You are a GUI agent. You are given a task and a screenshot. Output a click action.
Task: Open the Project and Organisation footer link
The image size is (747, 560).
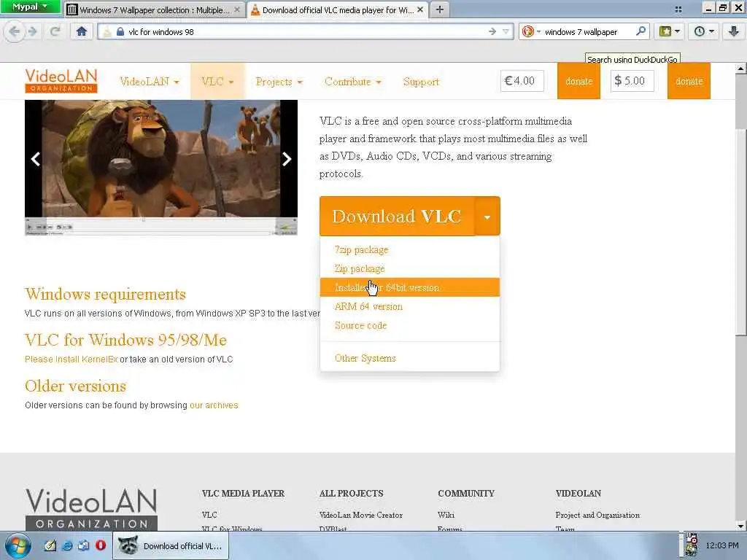coord(597,515)
